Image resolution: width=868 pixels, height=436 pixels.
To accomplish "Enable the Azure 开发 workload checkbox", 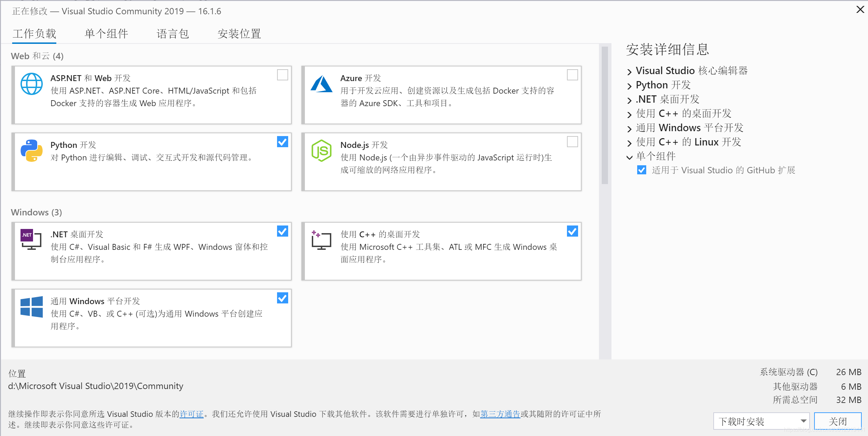I will click(573, 75).
